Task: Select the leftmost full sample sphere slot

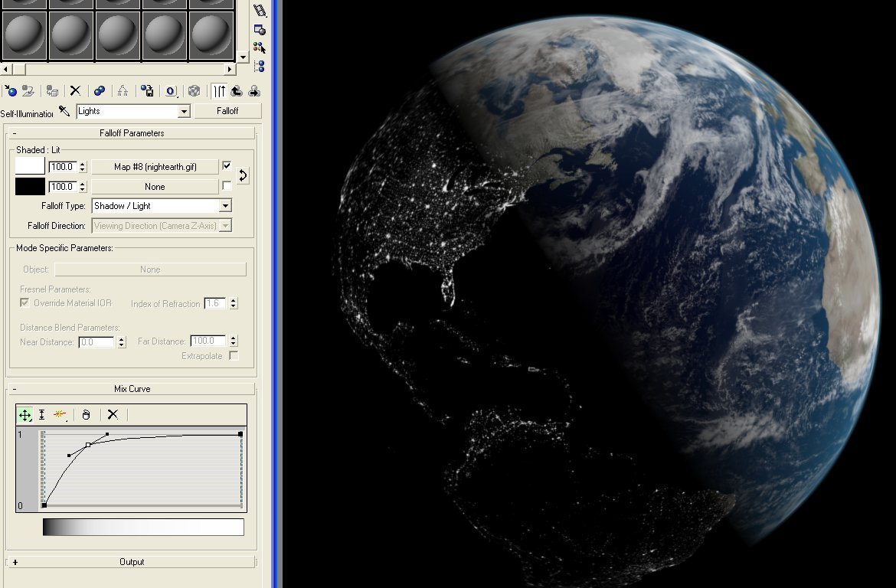Action: tap(25, 35)
